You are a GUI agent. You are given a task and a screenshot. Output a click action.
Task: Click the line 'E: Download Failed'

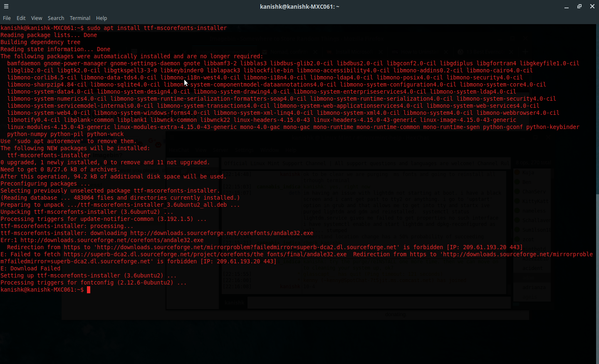point(30,268)
